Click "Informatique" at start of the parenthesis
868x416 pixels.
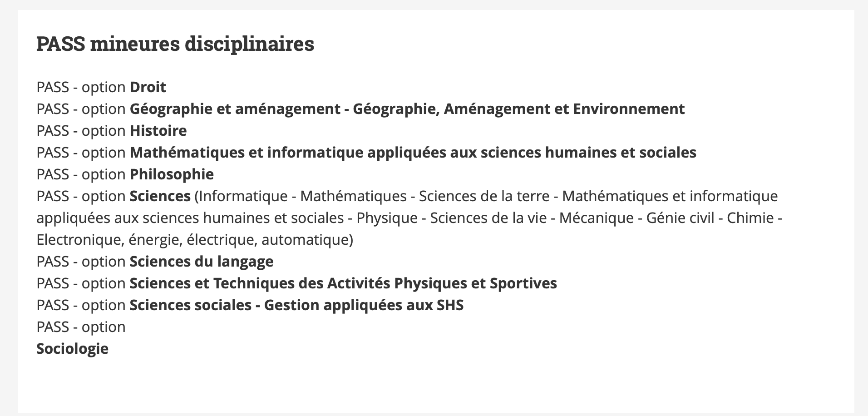pos(243,196)
